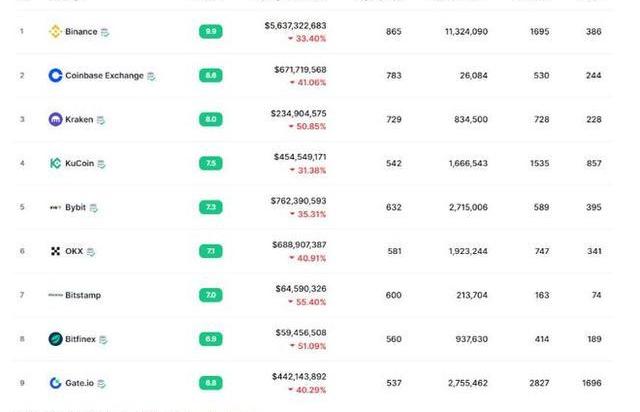The height and width of the screenshot is (412, 640).
Task: Click the reserves icon next to Bybit
Action: point(93,208)
